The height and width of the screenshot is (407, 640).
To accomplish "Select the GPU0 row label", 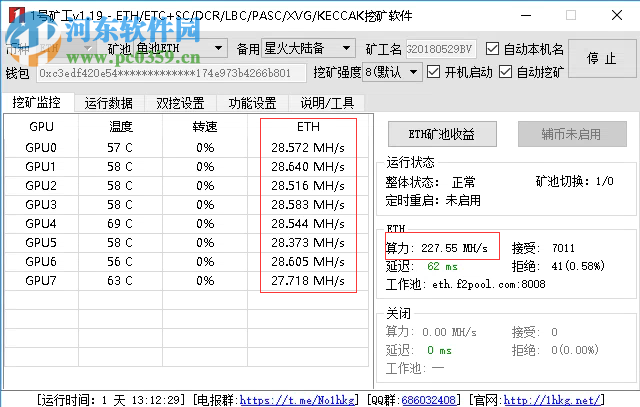I will tap(41, 147).
